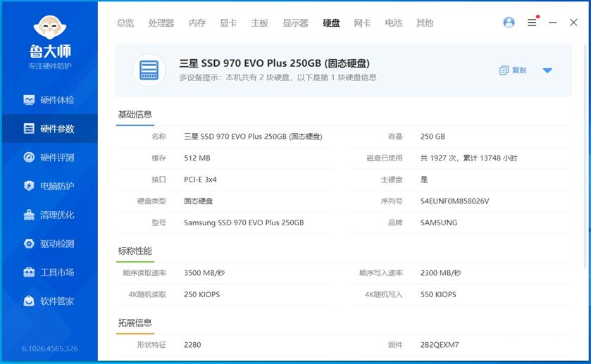This screenshot has width=591, height=364.
Task: Go to 驱动检测 driver check
Action: 49,244
